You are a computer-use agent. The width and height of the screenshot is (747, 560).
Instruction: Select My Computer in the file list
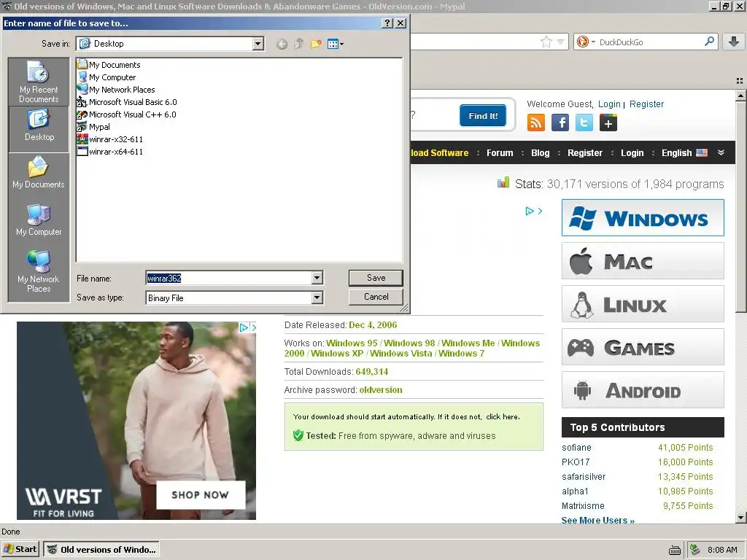click(107, 77)
